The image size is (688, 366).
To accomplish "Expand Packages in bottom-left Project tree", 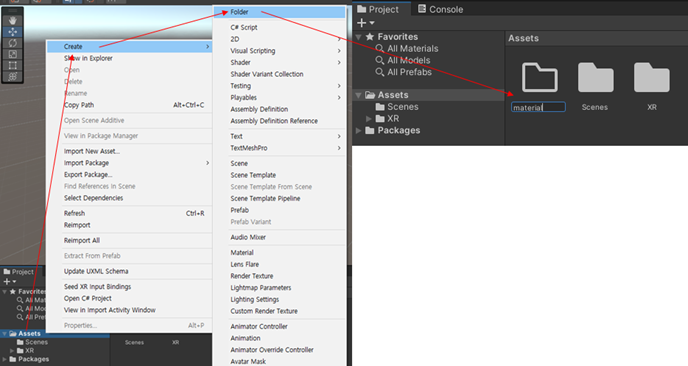I will [5, 359].
